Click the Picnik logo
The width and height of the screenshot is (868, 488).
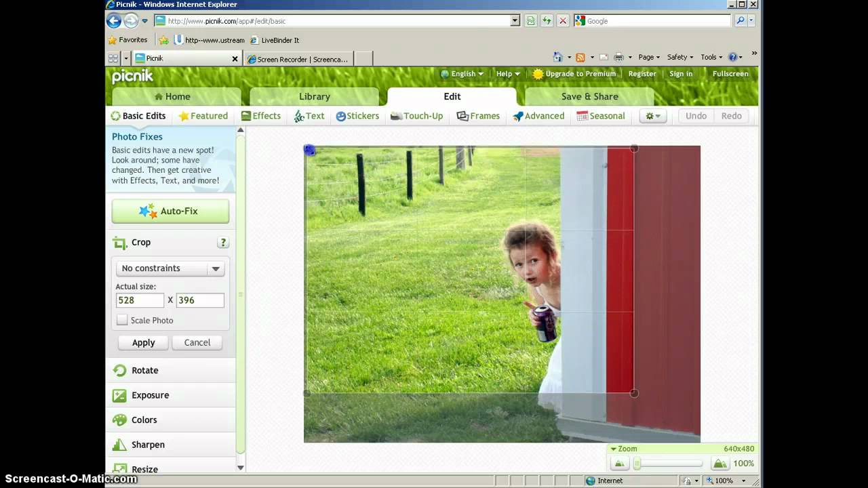[132, 76]
